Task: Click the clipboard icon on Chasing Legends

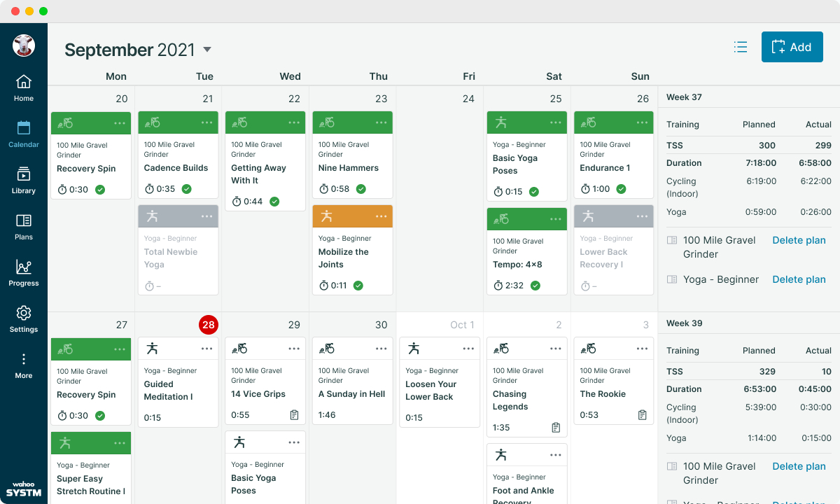Action: [556, 428]
